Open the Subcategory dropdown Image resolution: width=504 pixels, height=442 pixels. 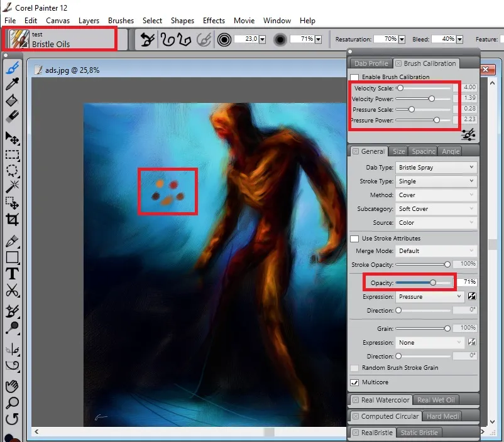[436, 209]
